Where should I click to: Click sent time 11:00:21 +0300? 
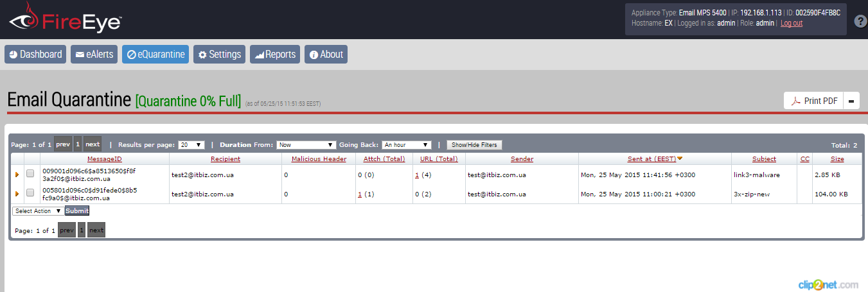click(664, 194)
